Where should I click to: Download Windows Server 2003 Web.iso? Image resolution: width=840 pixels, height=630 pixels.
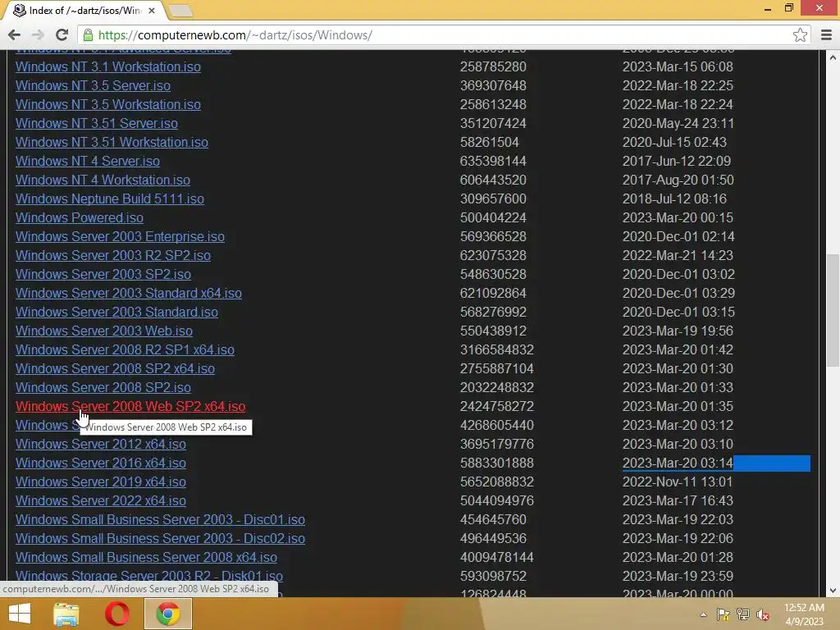(x=104, y=331)
